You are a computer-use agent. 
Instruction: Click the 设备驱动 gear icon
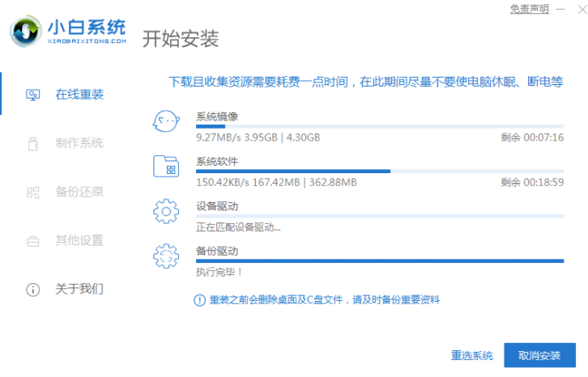(166, 212)
